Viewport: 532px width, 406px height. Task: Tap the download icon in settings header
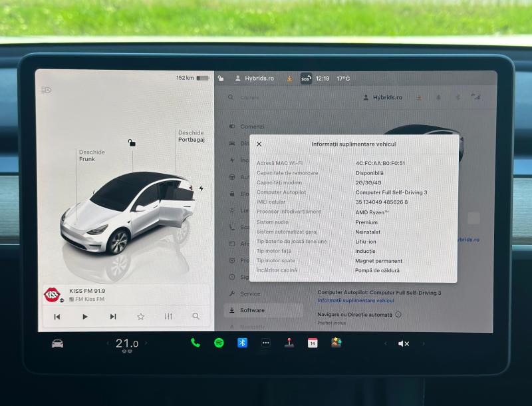click(x=420, y=97)
